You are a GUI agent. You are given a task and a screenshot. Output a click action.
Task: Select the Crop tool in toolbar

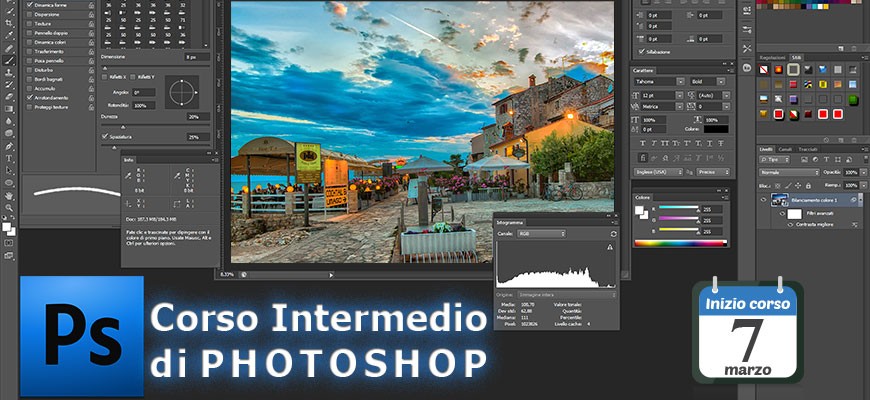(9, 23)
